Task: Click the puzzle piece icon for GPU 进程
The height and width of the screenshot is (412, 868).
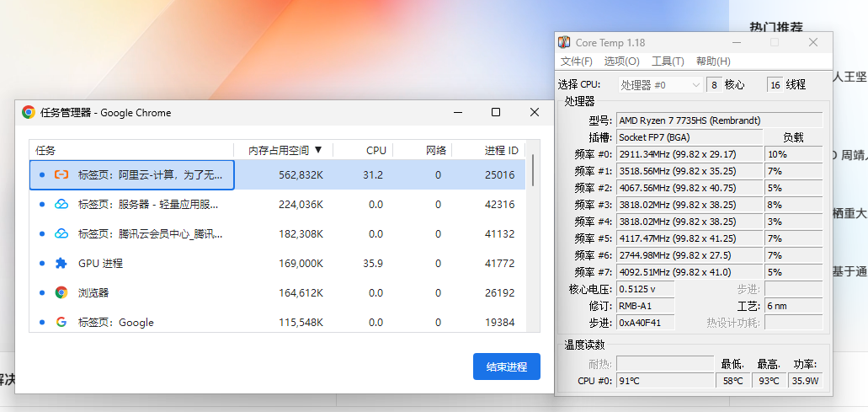Action: coord(61,263)
